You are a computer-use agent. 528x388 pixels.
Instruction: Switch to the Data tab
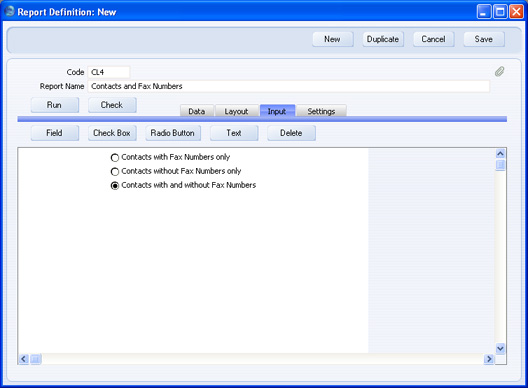coord(197,111)
